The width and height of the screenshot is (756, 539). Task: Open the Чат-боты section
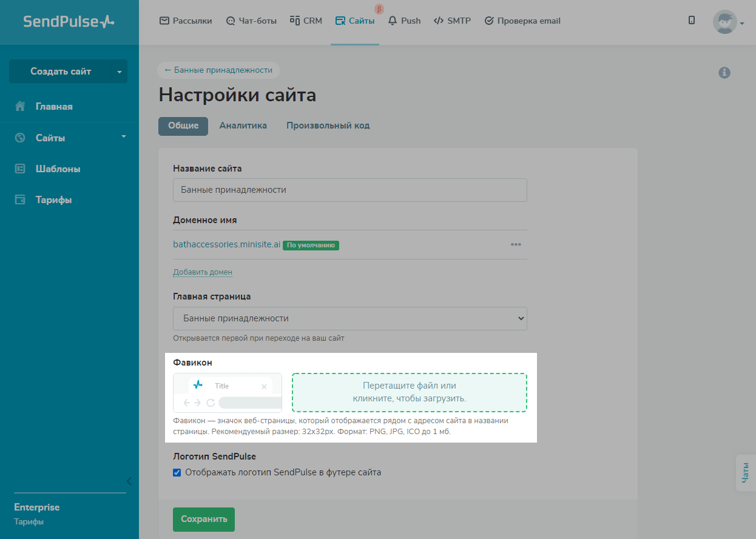point(251,21)
